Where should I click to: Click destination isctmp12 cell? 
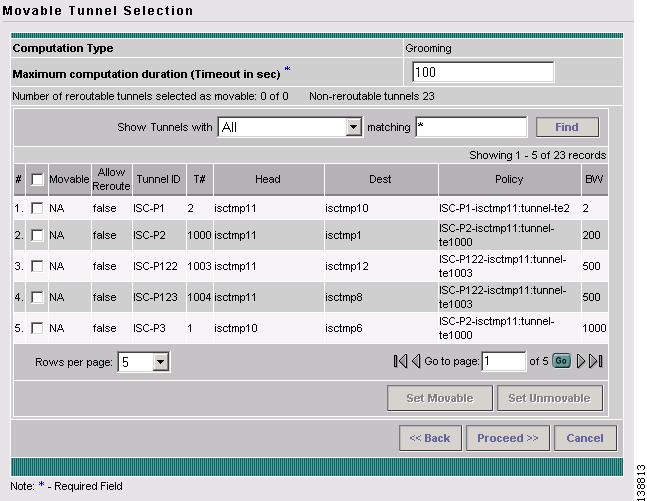(x=347, y=266)
